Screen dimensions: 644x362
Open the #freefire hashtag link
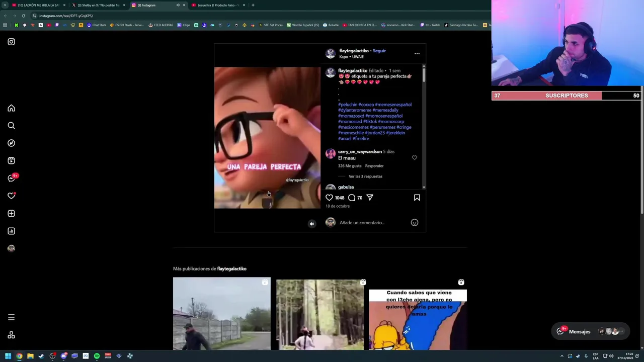click(x=361, y=138)
